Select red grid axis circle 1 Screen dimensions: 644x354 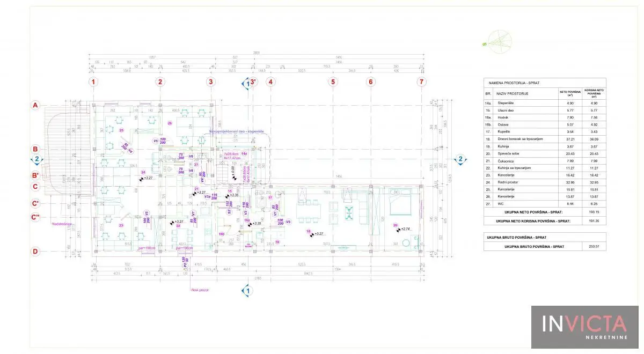point(94,82)
